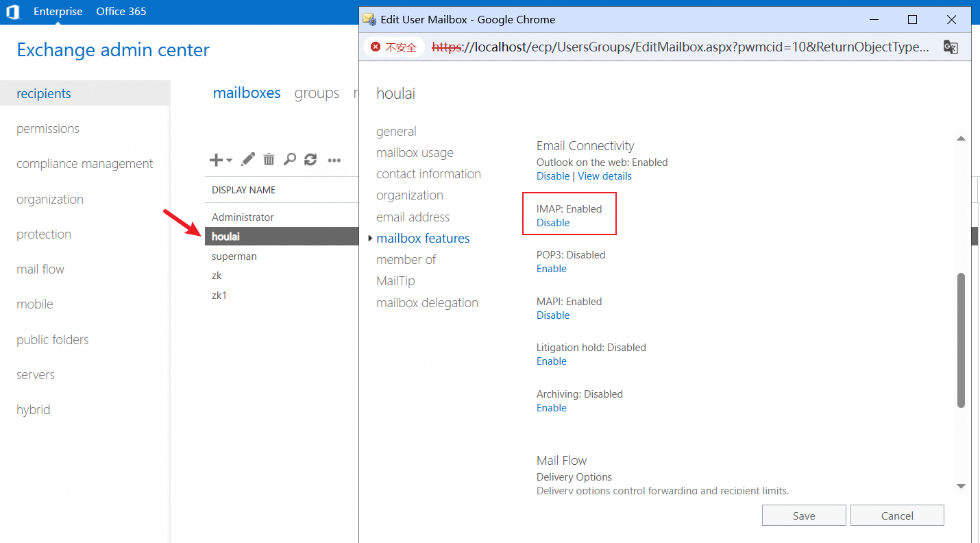This screenshot has width=980, height=543.
Task: Open the member of page
Action: [x=406, y=260]
